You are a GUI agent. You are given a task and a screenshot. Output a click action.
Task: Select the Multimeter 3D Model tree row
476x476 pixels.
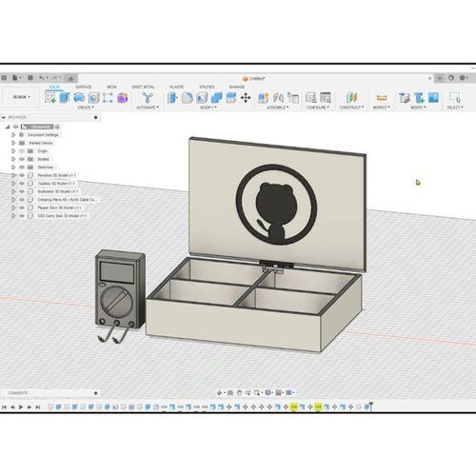(57, 191)
